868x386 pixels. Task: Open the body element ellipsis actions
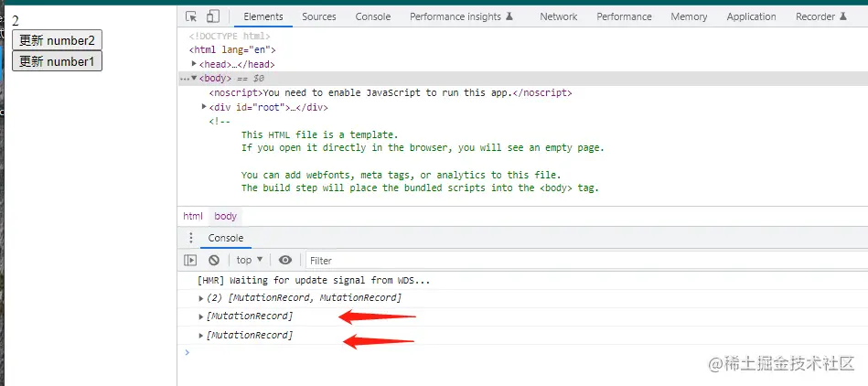[184, 80]
